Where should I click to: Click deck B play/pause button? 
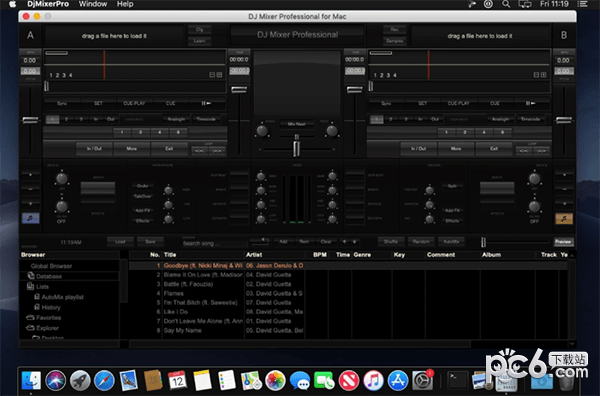(530, 103)
